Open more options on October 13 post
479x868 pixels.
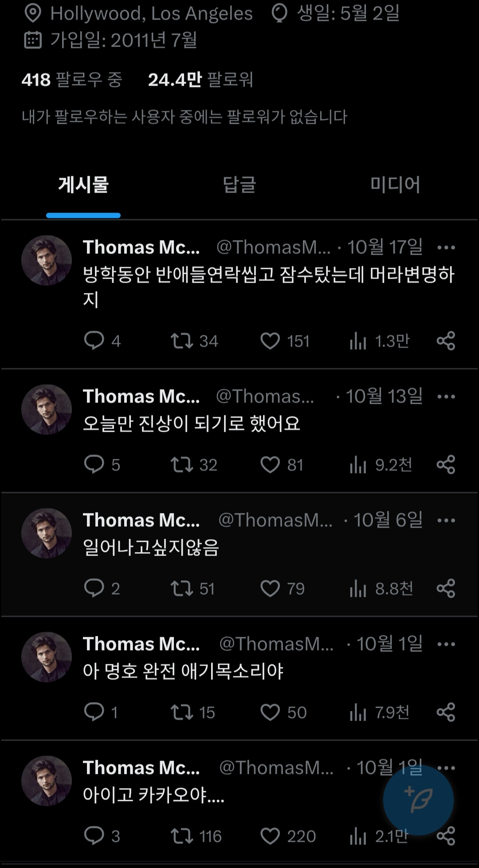click(446, 397)
